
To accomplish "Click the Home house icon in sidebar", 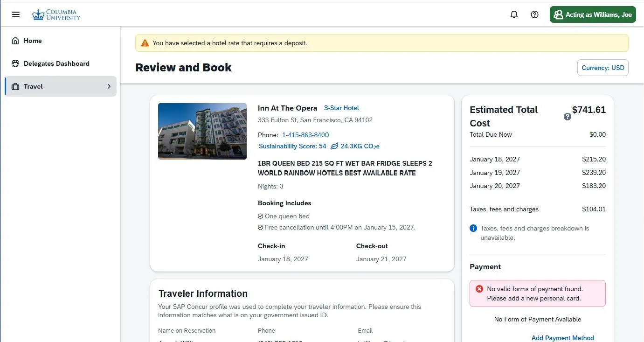I will click(15, 41).
